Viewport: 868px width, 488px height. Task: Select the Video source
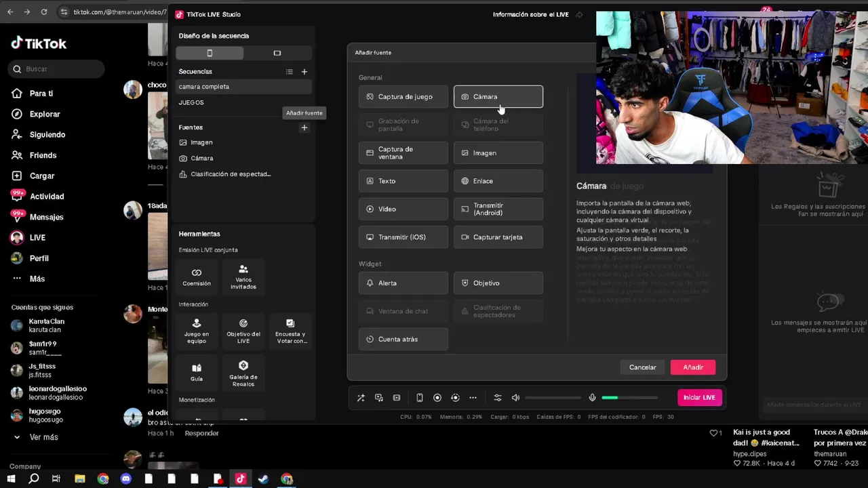[403, 209]
